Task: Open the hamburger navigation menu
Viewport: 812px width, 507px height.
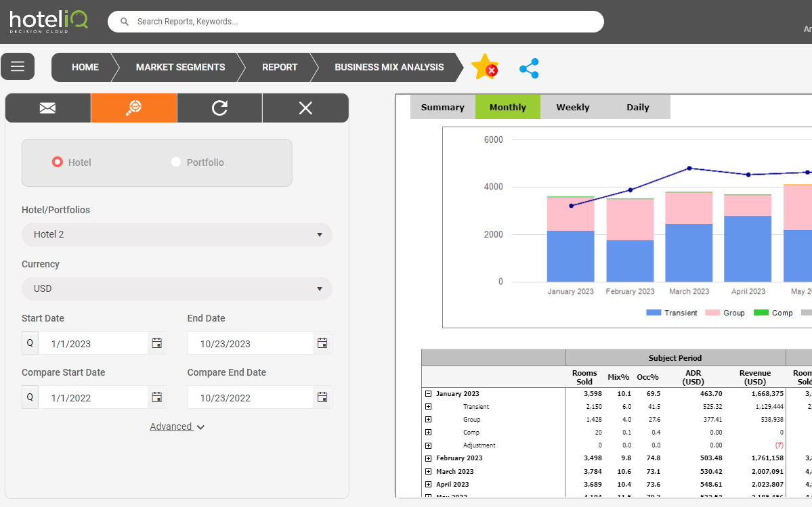Action: (18, 66)
